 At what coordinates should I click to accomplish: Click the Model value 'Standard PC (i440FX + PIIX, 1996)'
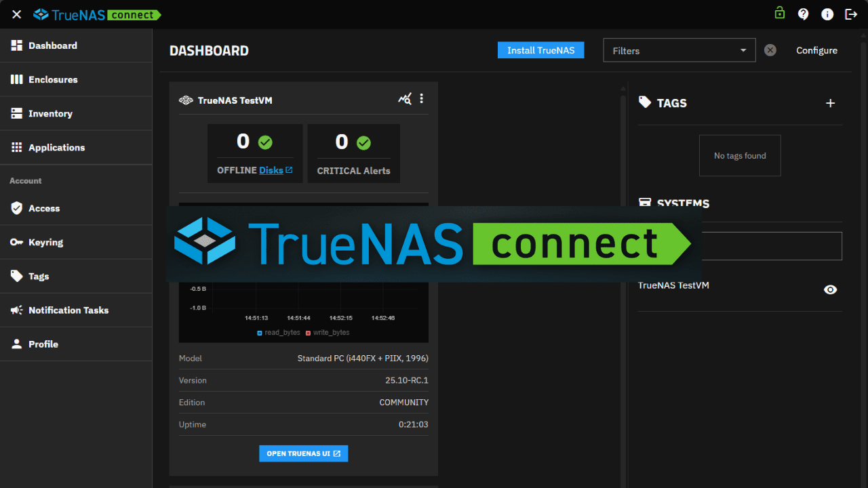[x=363, y=358]
